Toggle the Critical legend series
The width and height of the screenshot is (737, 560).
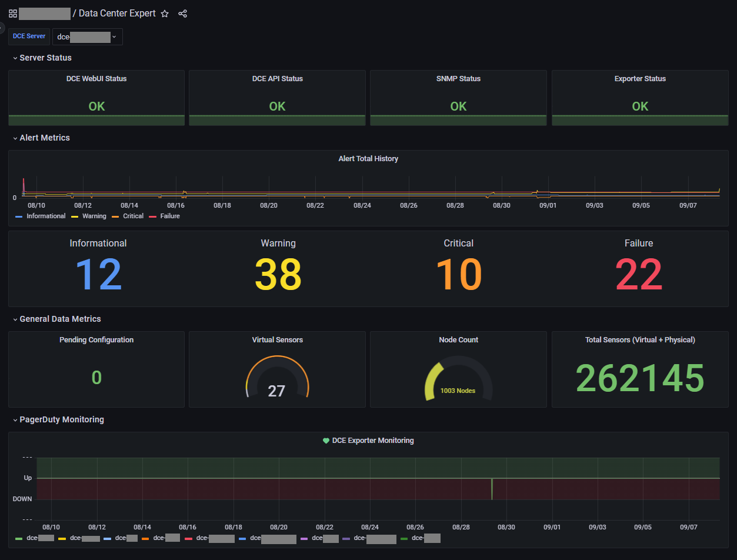click(133, 216)
